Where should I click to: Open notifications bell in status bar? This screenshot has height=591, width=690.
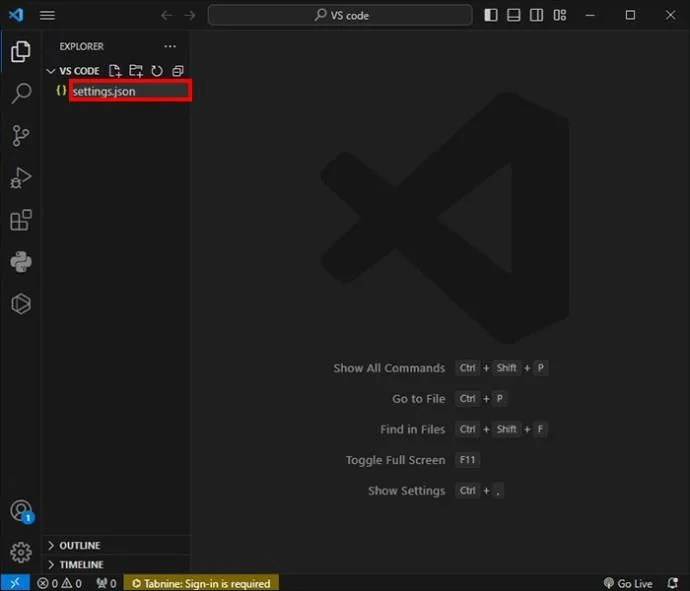tap(672, 583)
